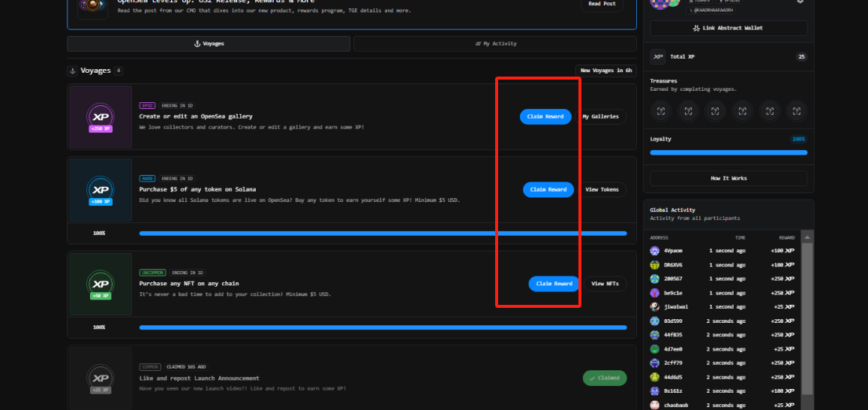Click the Total XP icon badge
Image resolution: width=868 pixels, height=410 pixels.
click(x=658, y=56)
